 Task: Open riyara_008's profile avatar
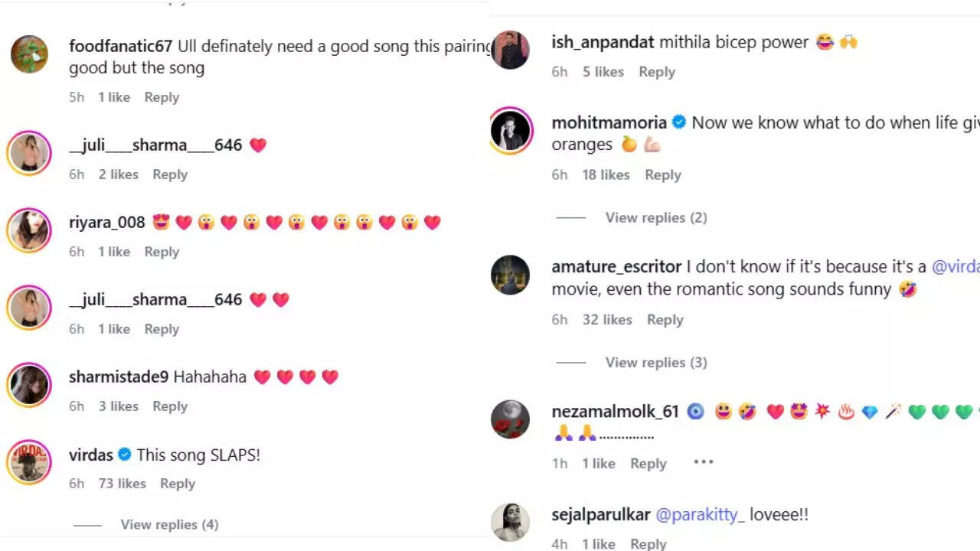click(29, 230)
